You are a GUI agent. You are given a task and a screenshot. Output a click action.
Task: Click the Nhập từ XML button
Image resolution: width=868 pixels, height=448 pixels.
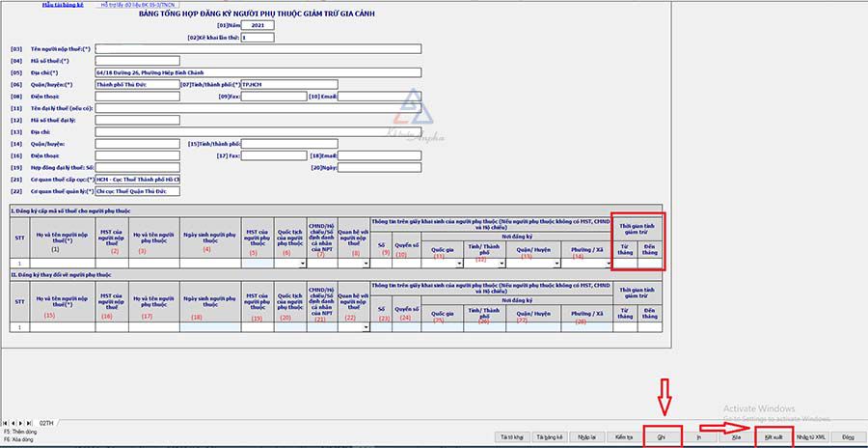click(811, 437)
